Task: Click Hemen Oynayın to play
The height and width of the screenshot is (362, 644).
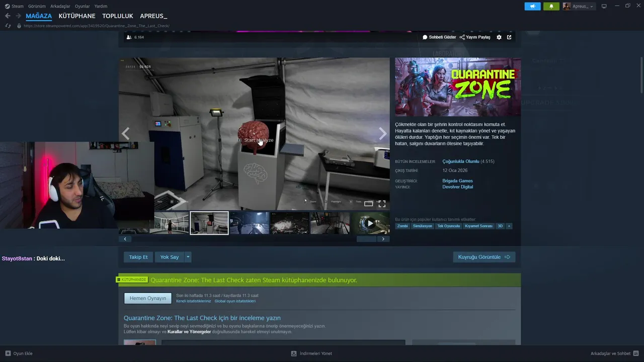Action: [148, 298]
